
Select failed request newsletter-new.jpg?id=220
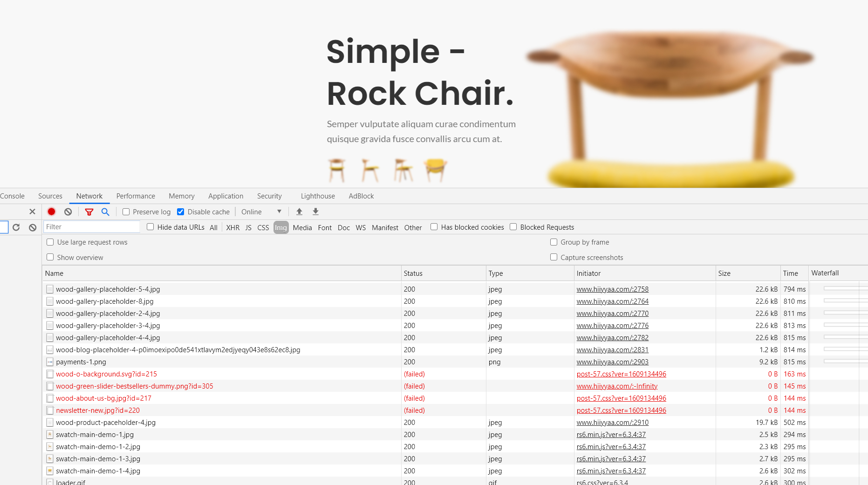click(x=98, y=410)
